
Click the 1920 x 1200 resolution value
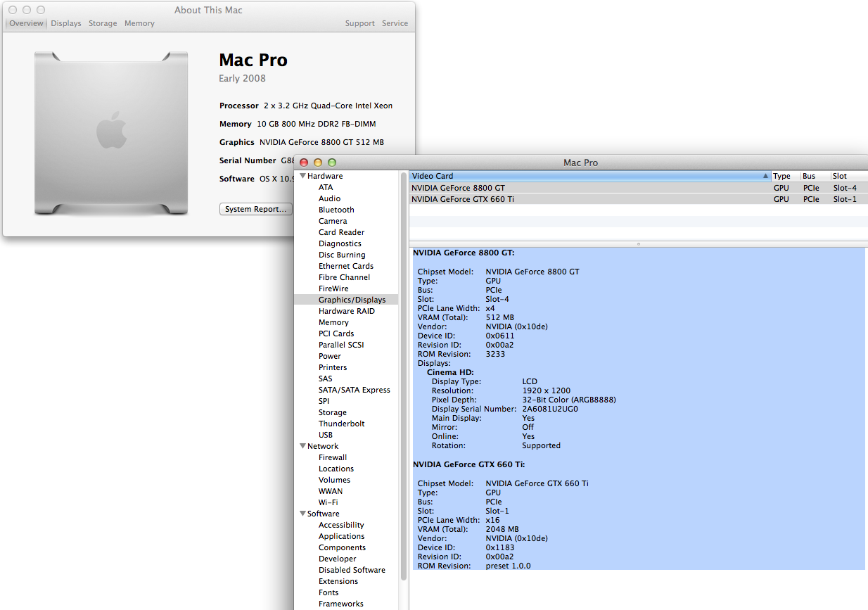(x=547, y=390)
